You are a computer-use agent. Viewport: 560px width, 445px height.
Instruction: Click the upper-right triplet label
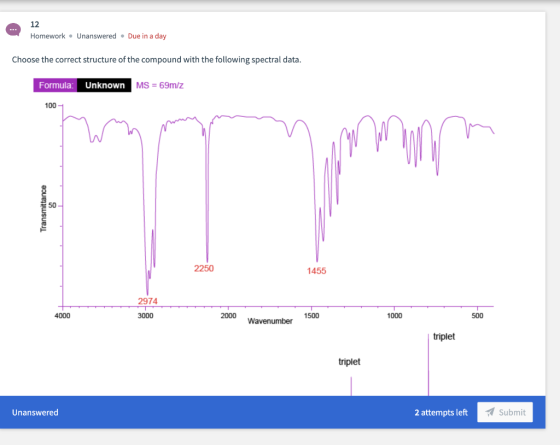point(444,337)
